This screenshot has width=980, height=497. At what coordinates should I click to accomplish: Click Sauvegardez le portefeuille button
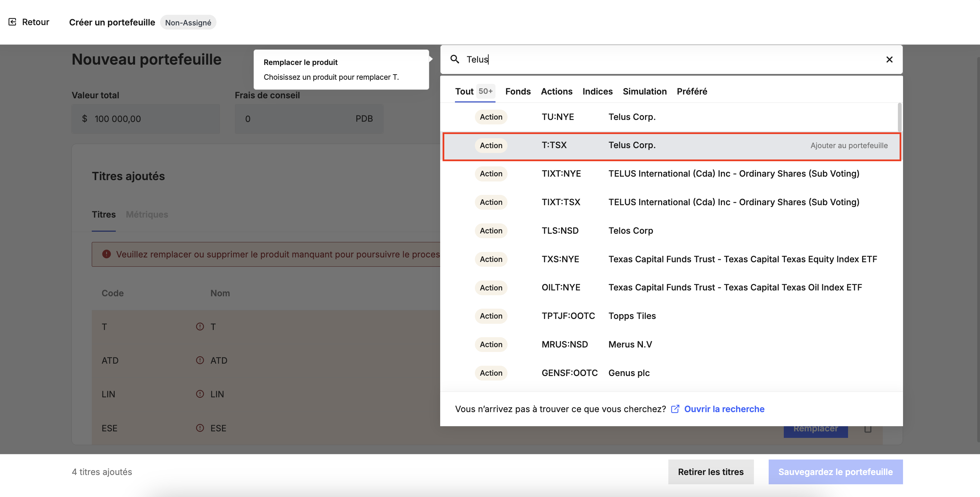(835, 472)
